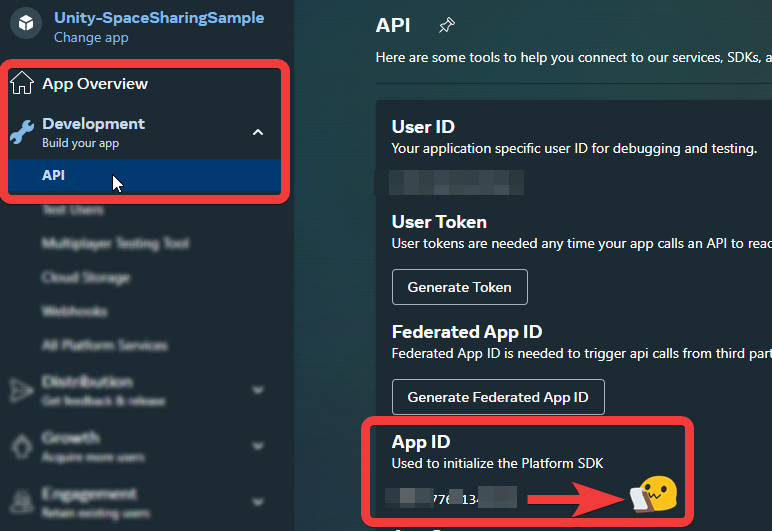
Task: Select the API item under Development
Action: coord(144,175)
